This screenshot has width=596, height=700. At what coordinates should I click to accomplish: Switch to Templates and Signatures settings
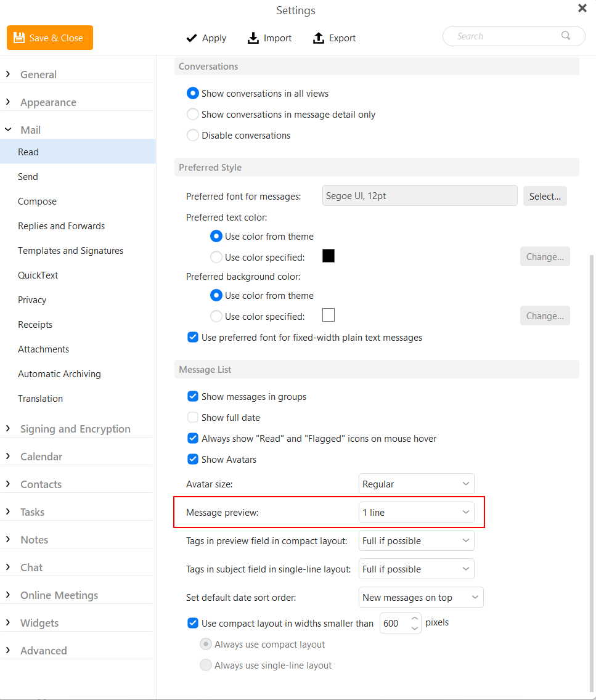(x=70, y=250)
